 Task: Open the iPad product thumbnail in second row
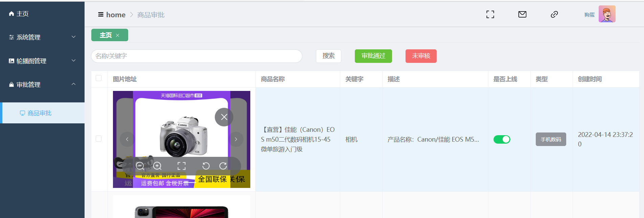182,207
